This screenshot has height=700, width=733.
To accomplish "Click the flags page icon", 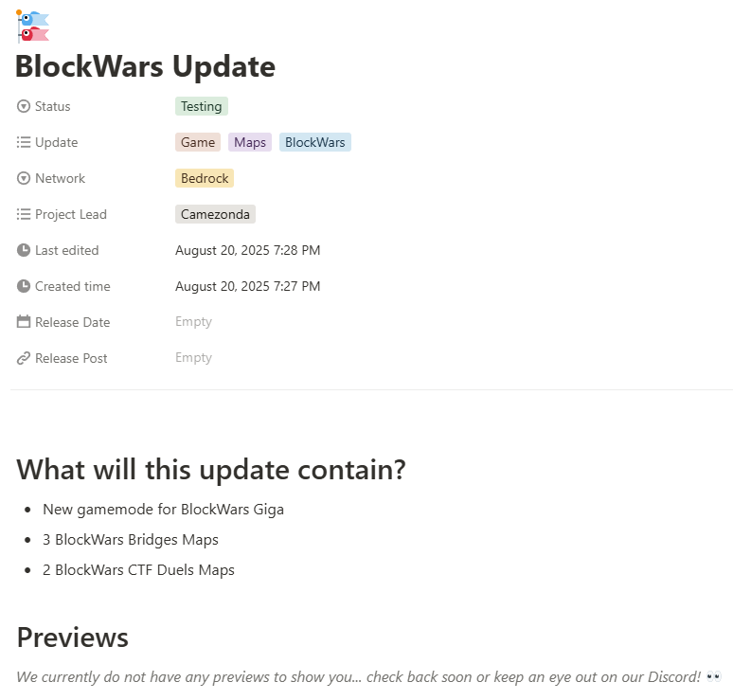I will pyautogui.click(x=32, y=27).
